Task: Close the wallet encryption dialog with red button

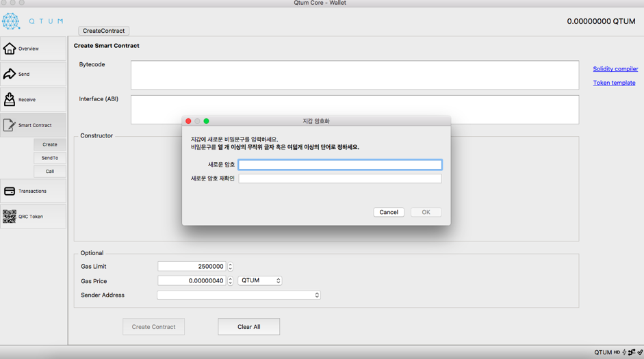Action: [188, 121]
